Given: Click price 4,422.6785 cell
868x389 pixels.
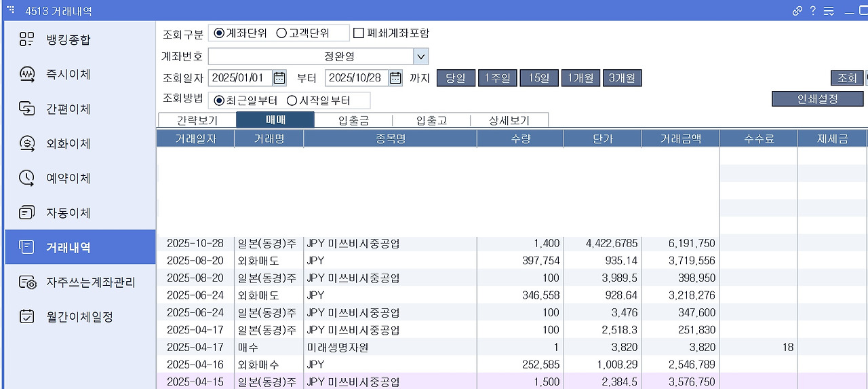Looking at the screenshot, I should tap(602, 243).
